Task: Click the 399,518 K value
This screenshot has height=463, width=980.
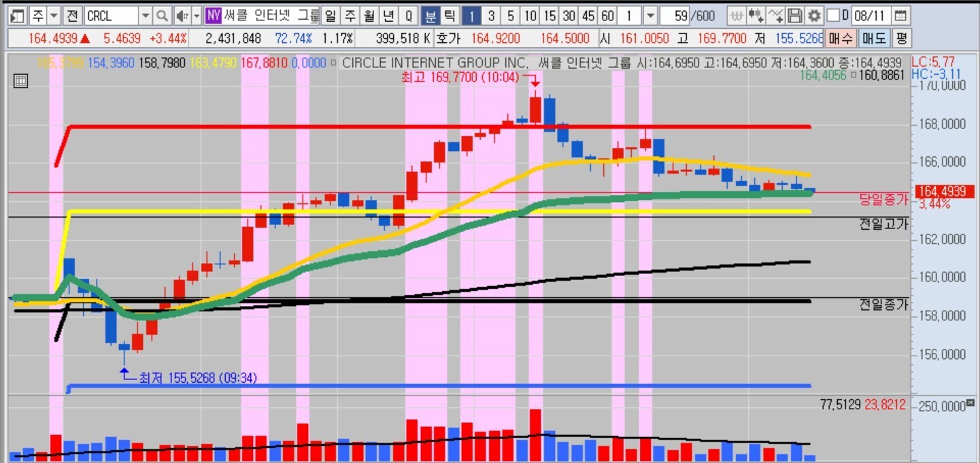Action: click(x=403, y=38)
